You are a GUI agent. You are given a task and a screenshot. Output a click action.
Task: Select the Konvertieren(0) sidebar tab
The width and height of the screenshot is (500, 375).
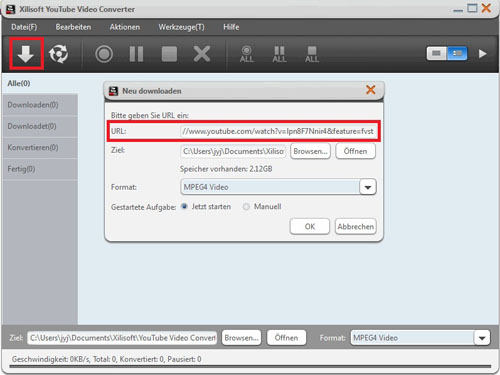40,147
